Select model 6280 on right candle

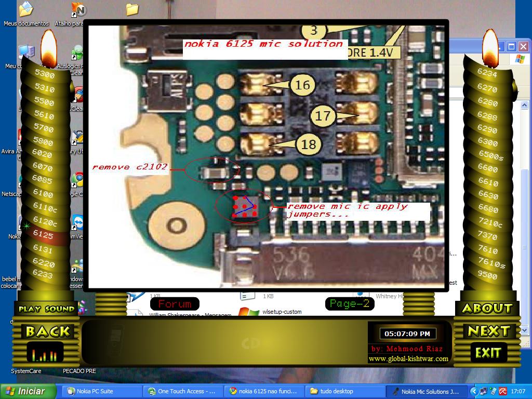click(x=487, y=102)
